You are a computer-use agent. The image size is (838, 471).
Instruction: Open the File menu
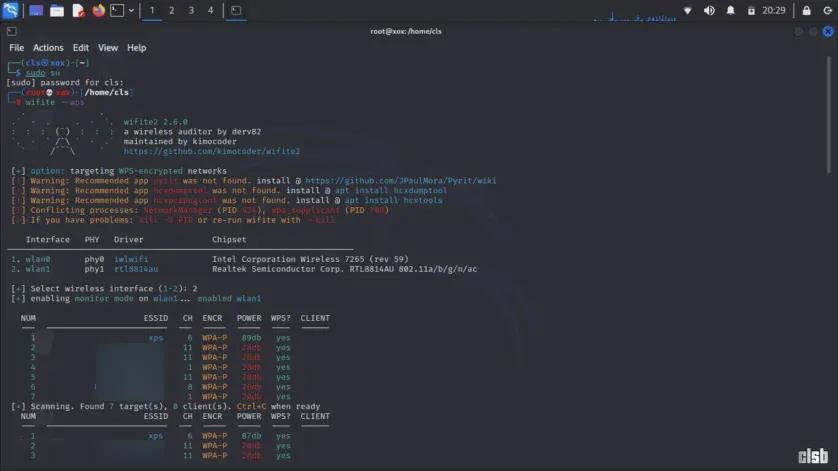tap(17, 48)
